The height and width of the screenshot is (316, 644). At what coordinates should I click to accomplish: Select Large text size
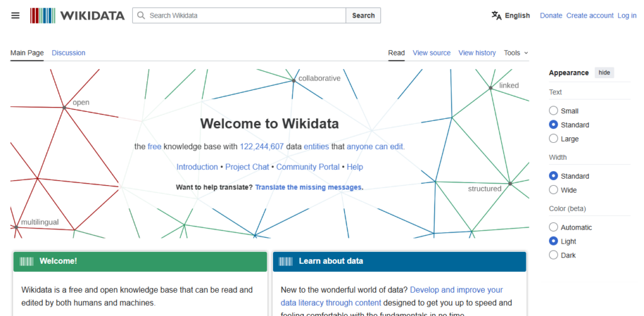[553, 138]
